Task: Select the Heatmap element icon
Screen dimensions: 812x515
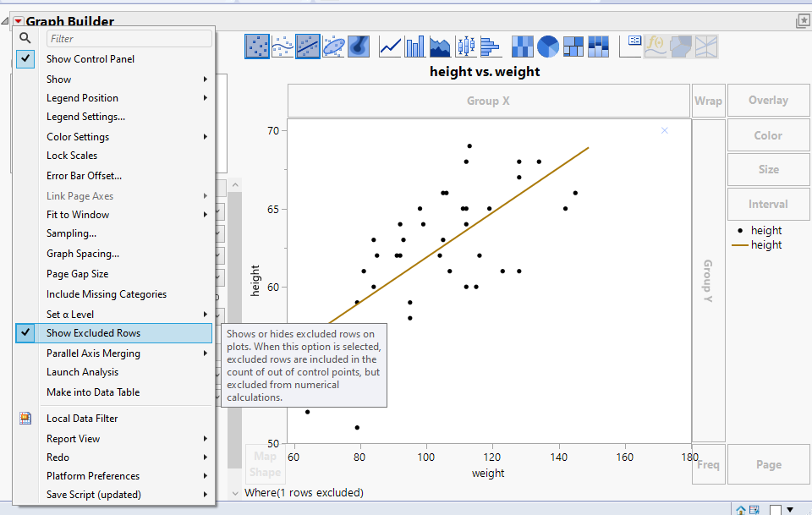Action: 522,47
